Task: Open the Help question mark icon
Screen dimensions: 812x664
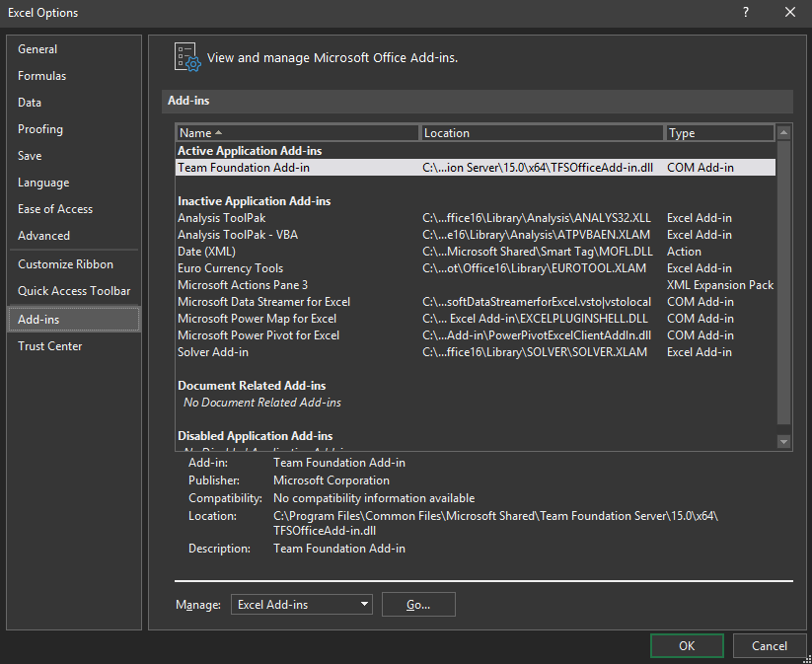Action: pyautogui.click(x=746, y=12)
